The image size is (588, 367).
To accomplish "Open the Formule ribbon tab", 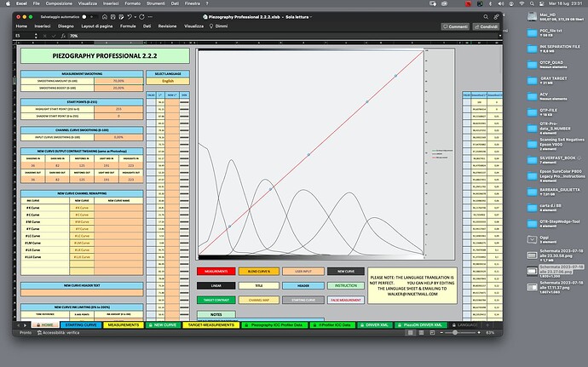I will (x=128, y=26).
